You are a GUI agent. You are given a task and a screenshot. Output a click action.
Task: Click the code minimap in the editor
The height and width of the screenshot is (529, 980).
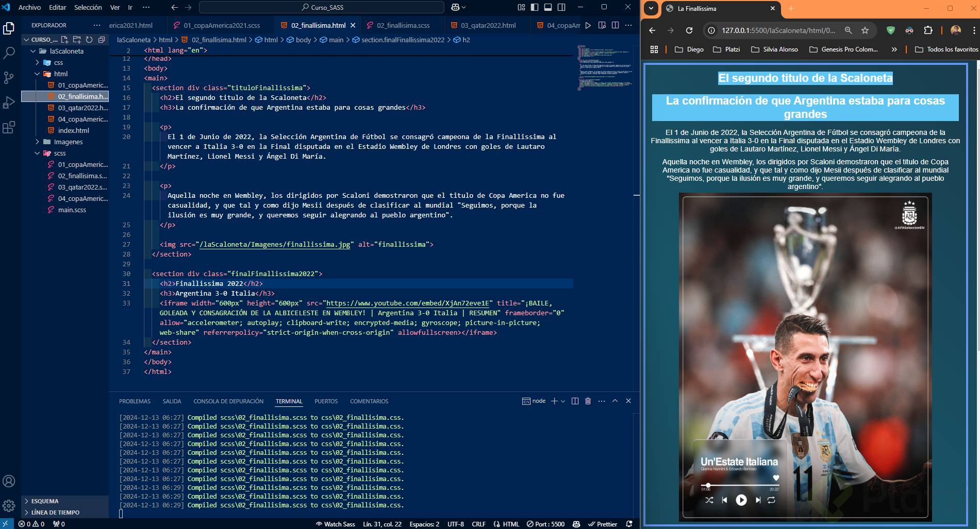(x=605, y=68)
